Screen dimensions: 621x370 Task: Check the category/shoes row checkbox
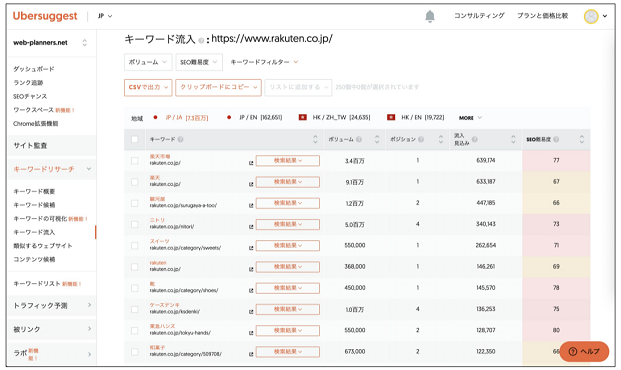point(135,288)
